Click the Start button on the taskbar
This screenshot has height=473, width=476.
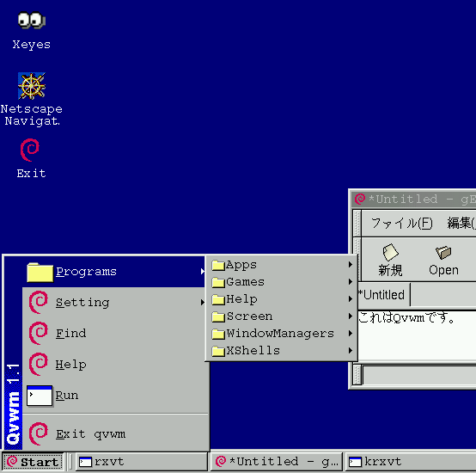[x=34, y=462]
